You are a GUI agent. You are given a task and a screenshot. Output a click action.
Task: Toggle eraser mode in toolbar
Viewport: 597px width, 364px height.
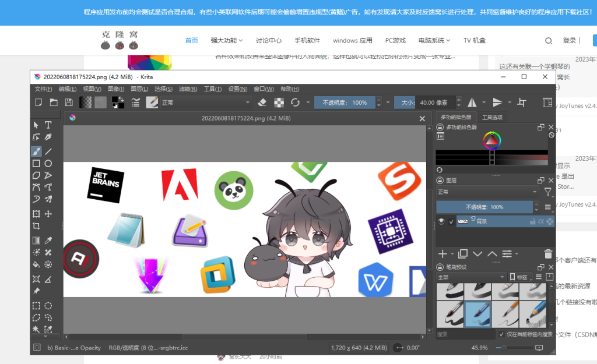262,103
